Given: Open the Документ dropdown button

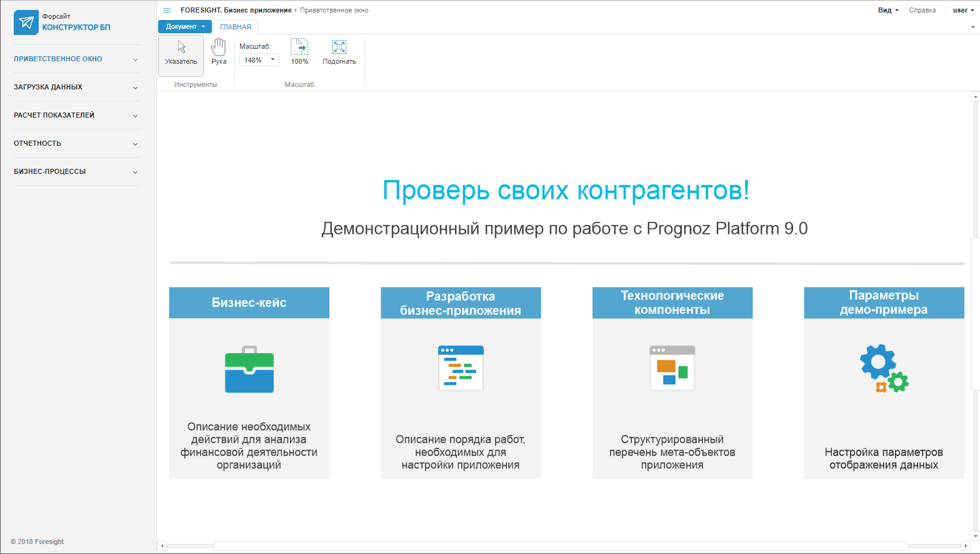Looking at the screenshot, I should point(185,26).
